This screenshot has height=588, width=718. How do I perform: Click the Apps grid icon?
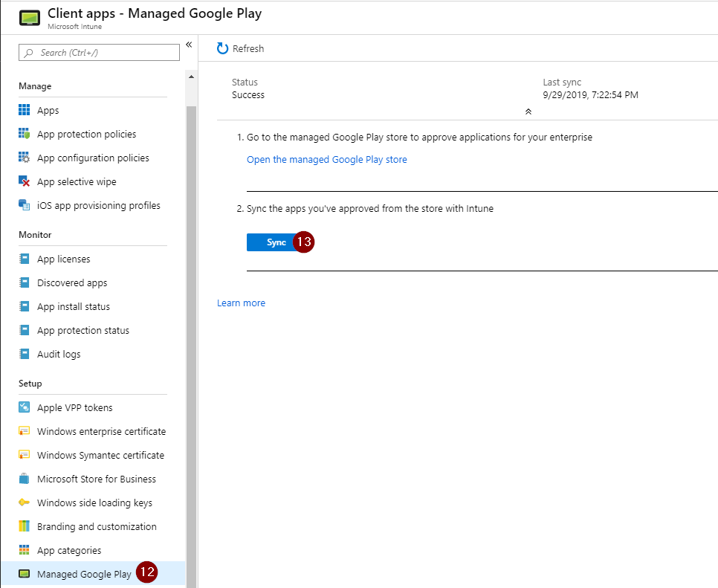(24, 111)
